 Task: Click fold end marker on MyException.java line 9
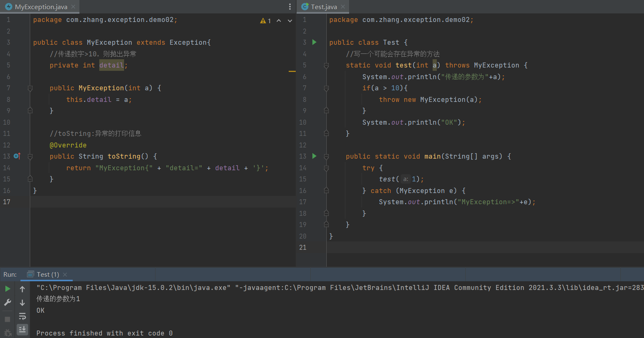[x=30, y=111]
